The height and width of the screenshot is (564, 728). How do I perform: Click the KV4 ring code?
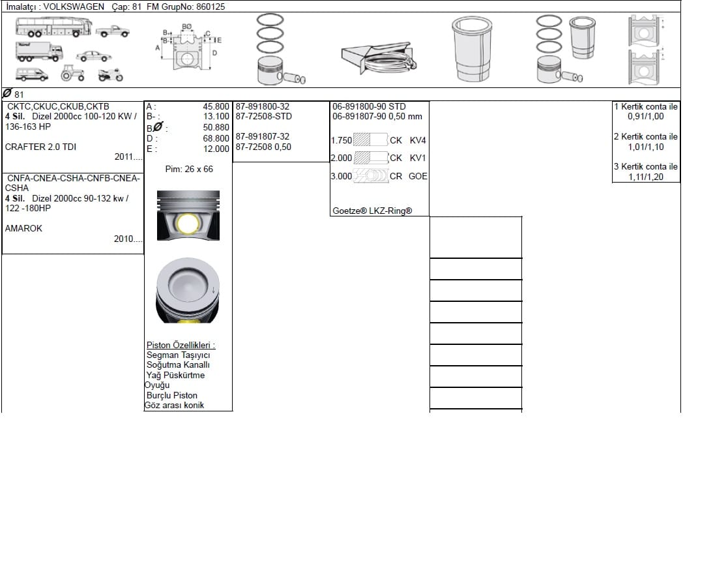coord(418,140)
